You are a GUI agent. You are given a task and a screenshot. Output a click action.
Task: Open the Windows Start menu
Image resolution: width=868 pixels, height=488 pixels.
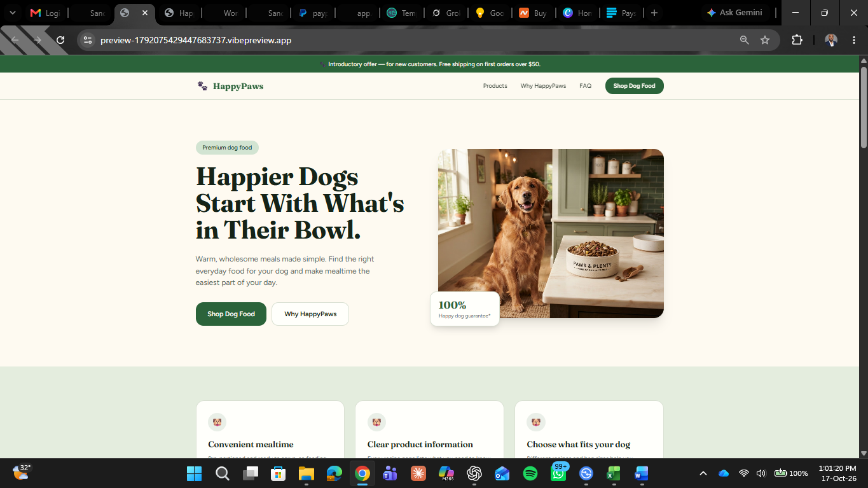click(194, 473)
